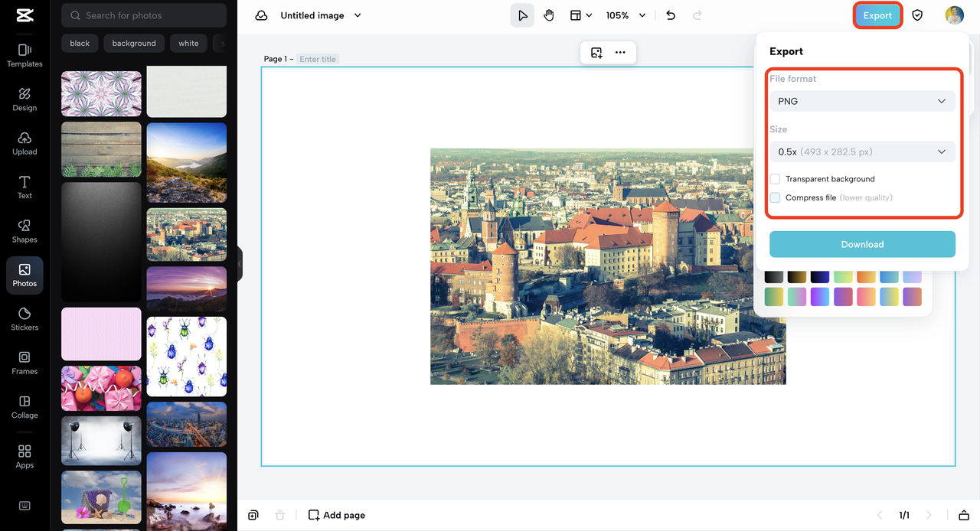
Task: Switch to the Templates sidebar tab
Action: coord(24,56)
